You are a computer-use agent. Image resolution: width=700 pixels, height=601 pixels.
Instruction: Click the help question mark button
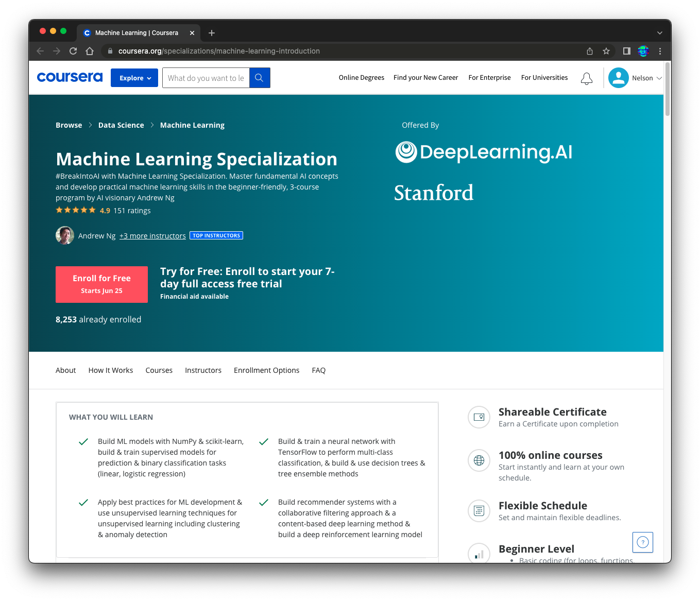coord(643,542)
